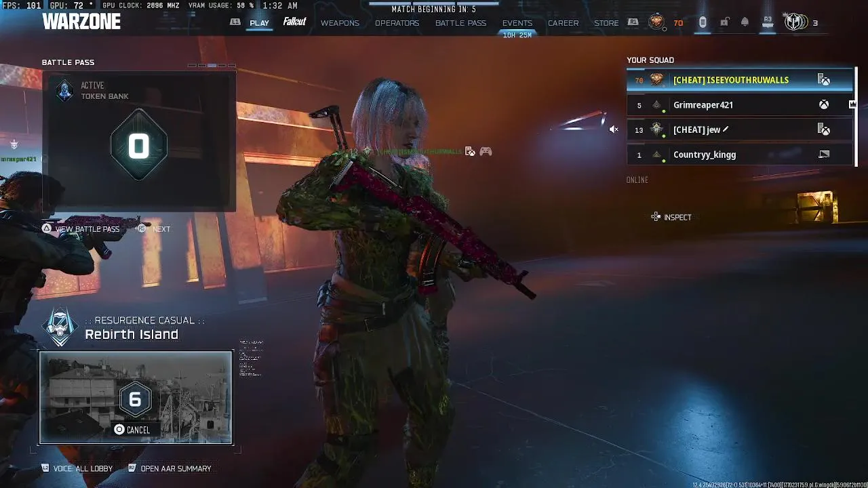Click the Token Bank zero counter

pyautogui.click(x=139, y=146)
